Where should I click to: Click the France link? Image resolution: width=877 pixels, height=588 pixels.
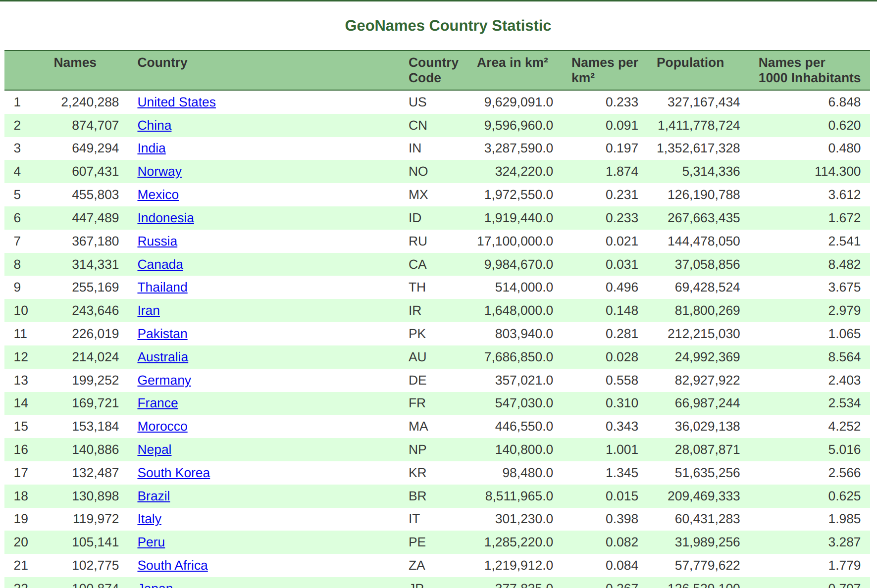point(157,403)
